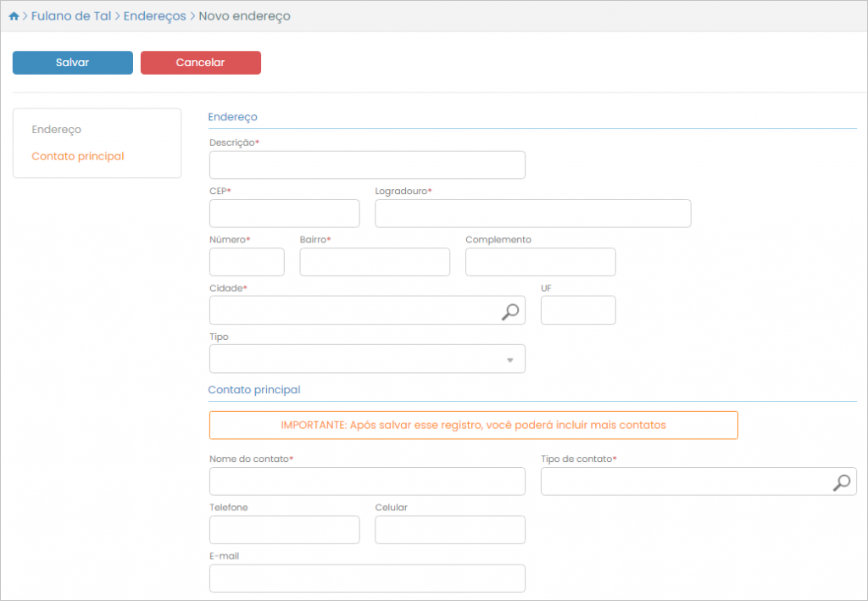Open city search via Cidade magnifier icon

(509, 312)
